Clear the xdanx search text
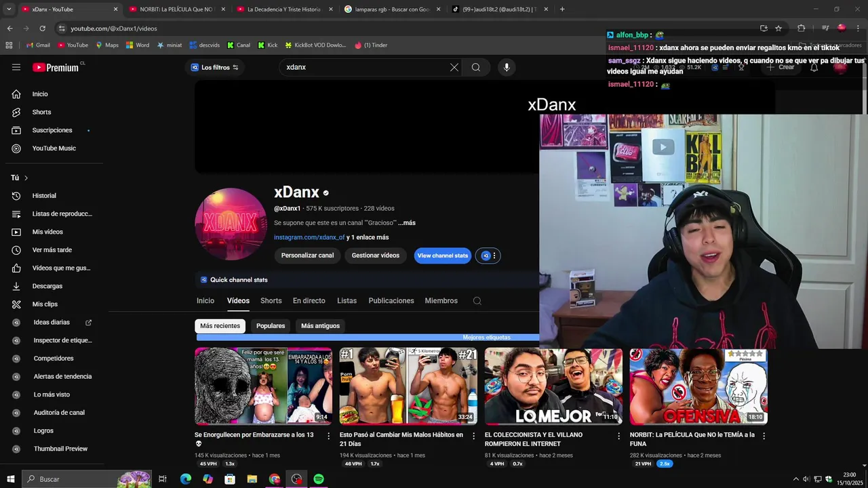Screen dimensions: 868x488 [x=454, y=67]
